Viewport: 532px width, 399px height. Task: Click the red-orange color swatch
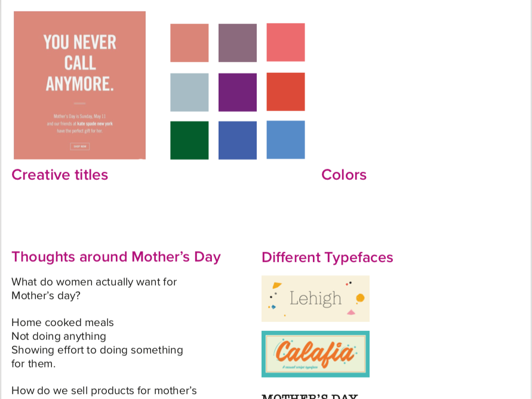[x=285, y=92]
